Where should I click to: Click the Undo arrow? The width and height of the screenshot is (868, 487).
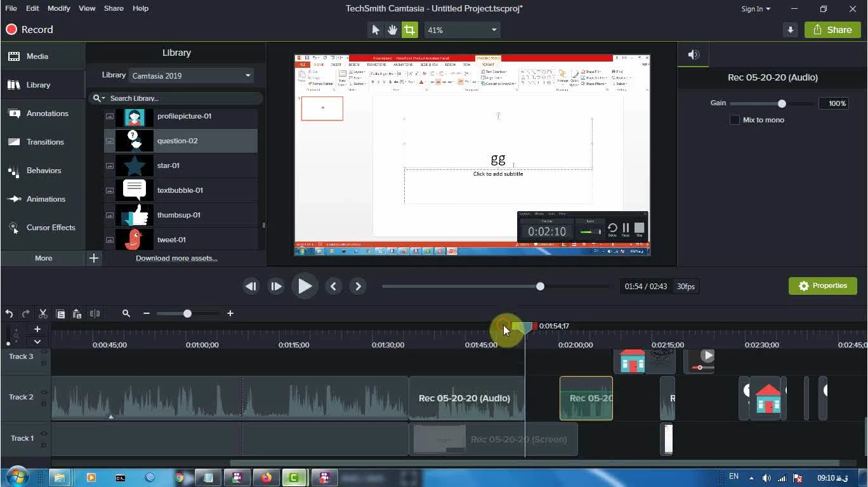coord(9,313)
